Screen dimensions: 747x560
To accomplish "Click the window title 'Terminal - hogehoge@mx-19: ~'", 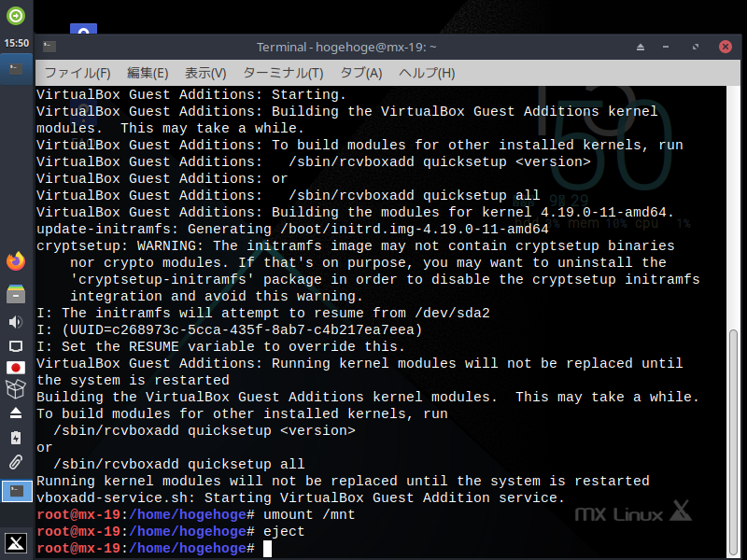I will [x=346, y=47].
